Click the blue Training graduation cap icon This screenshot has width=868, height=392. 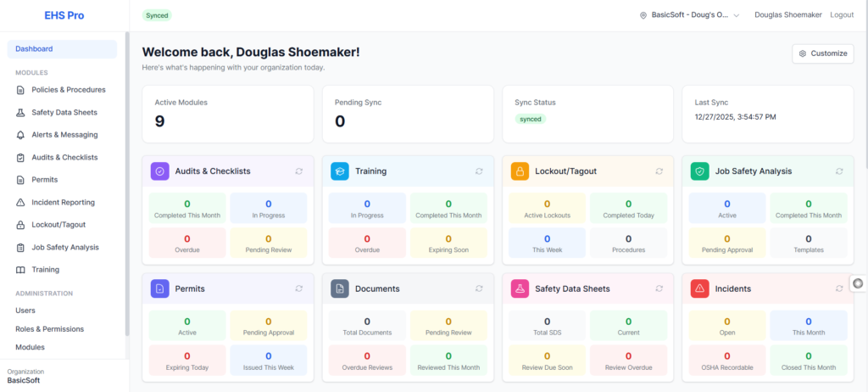coord(341,171)
